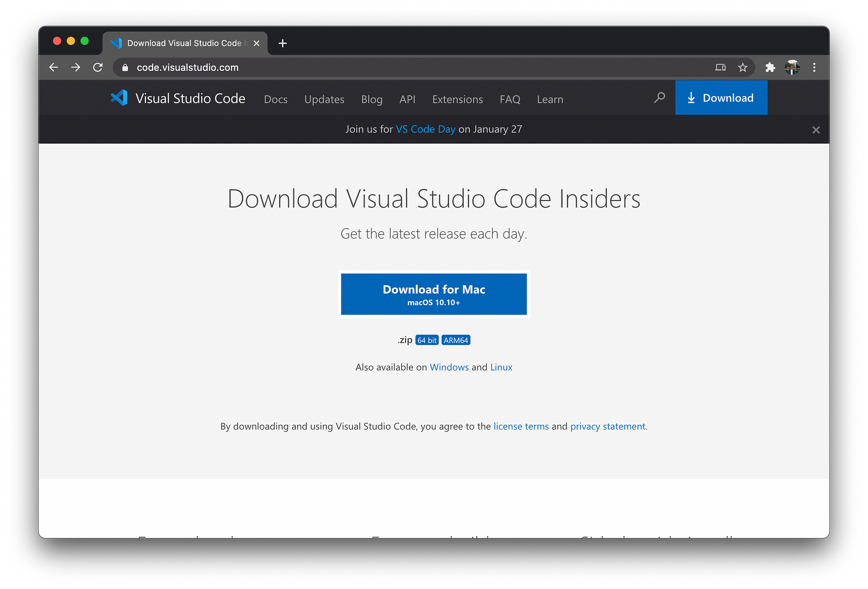This screenshot has height=589, width=868.
Task: Open the API menu item
Action: [408, 100]
